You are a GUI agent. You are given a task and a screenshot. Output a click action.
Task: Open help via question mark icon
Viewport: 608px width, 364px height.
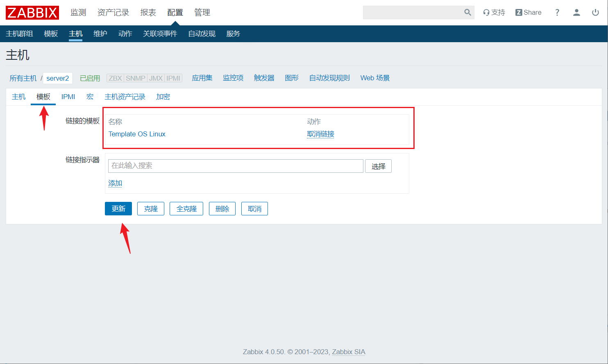coord(557,12)
